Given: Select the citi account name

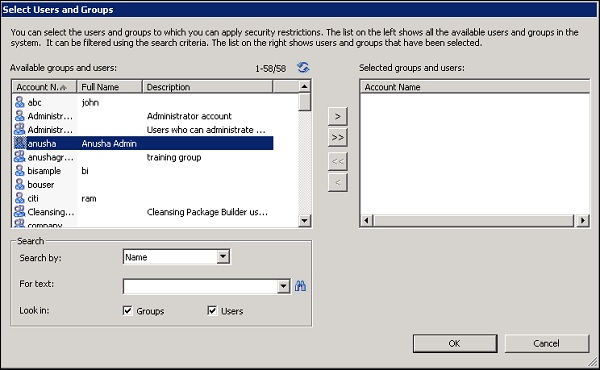Looking at the screenshot, I should coord(33,198).
